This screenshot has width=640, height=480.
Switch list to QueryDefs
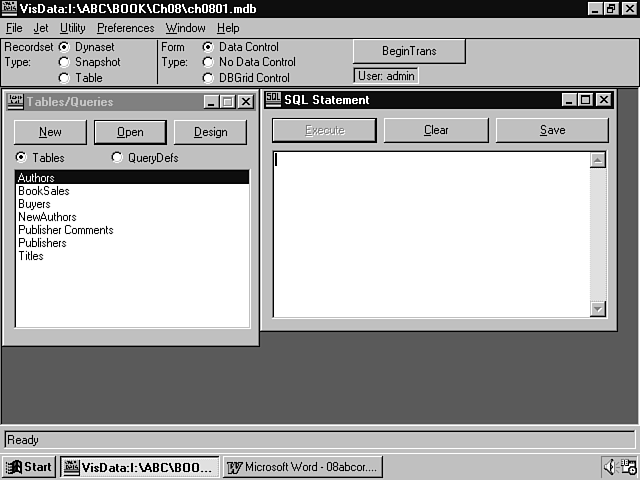click(117, 158)
